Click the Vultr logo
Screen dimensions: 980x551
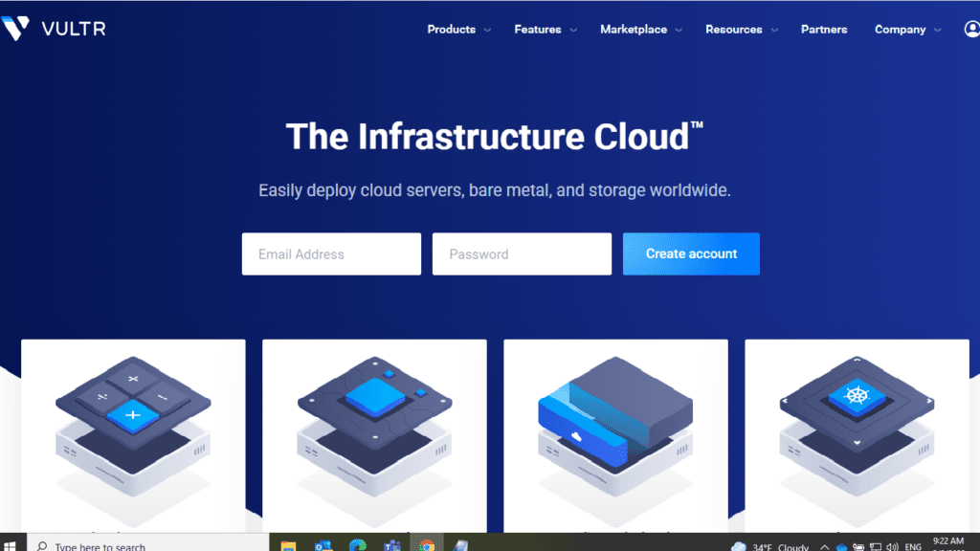(x=54, y=28)
